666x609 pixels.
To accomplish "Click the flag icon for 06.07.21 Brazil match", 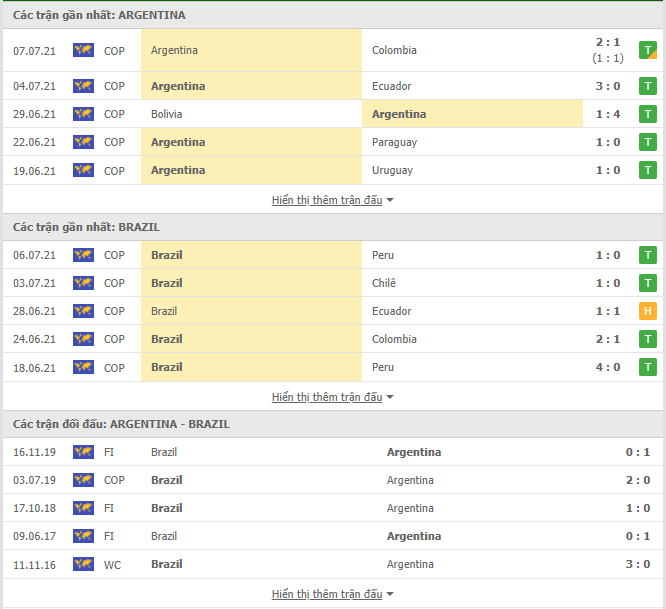I will pos(83,255).
